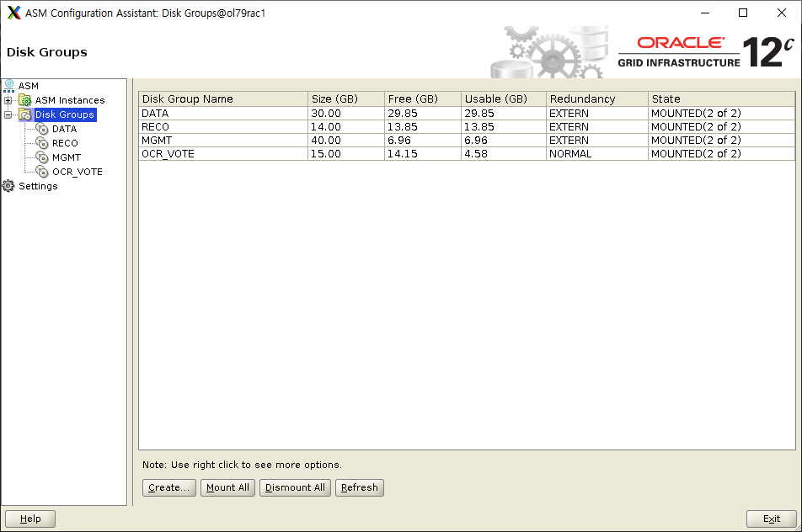Click the 40.00 size cell
Viewport: 802px width, 532px height.
[345, 140]
